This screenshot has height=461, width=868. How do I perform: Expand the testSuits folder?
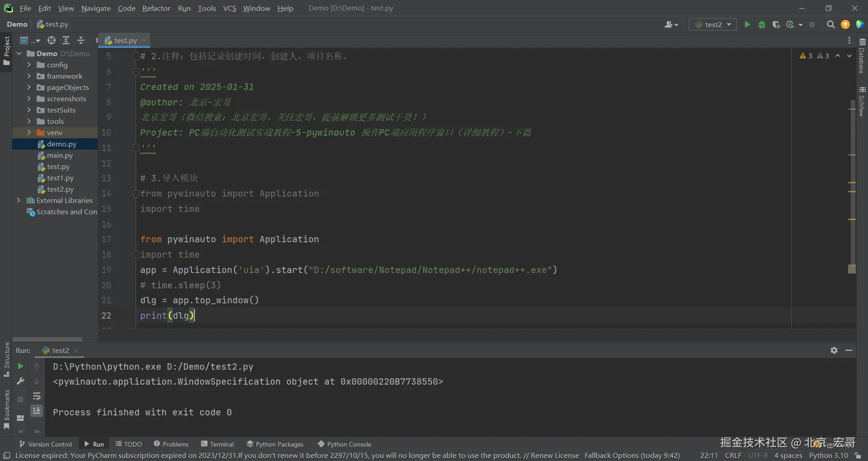tap(29, 110)
